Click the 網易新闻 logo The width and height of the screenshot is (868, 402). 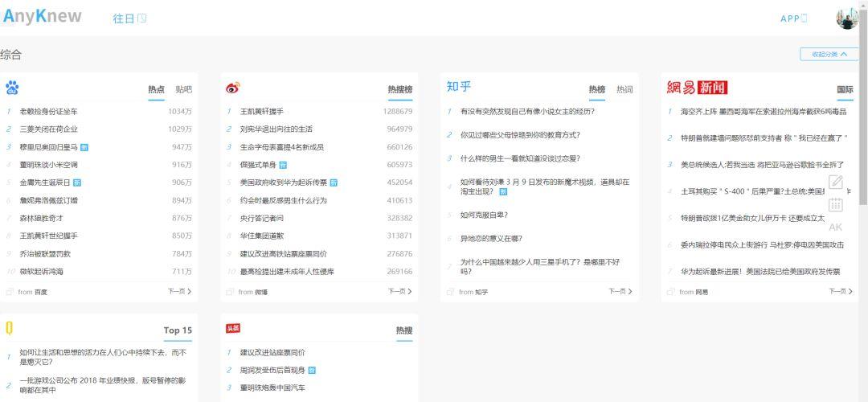pyautogui.click(x=697, y=87)
